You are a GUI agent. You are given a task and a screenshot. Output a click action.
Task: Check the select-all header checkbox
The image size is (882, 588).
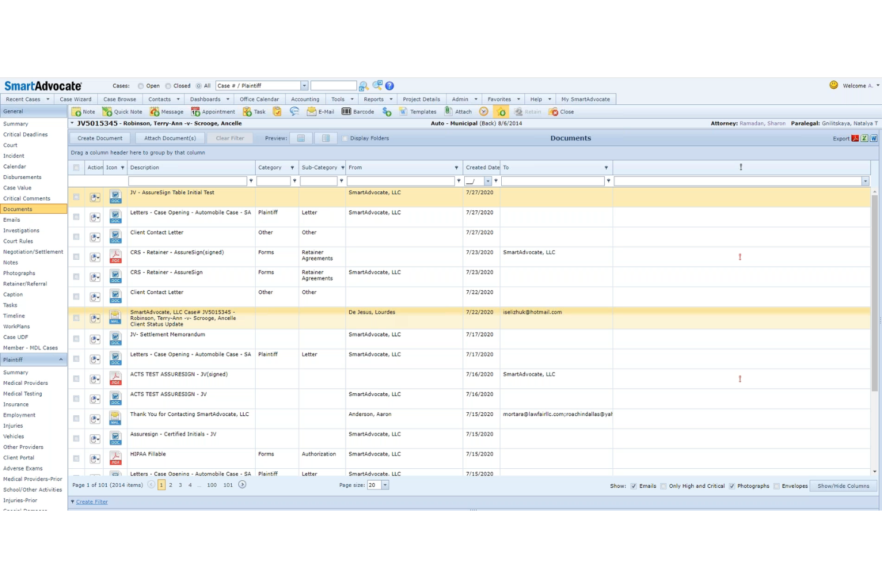[x=76, y=167]
